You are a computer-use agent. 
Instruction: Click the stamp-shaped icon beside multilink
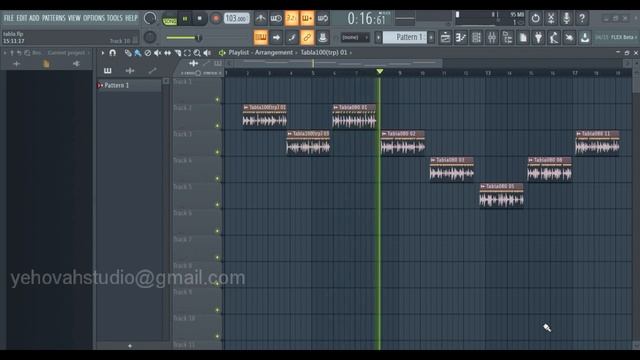[x=322, y=38]
